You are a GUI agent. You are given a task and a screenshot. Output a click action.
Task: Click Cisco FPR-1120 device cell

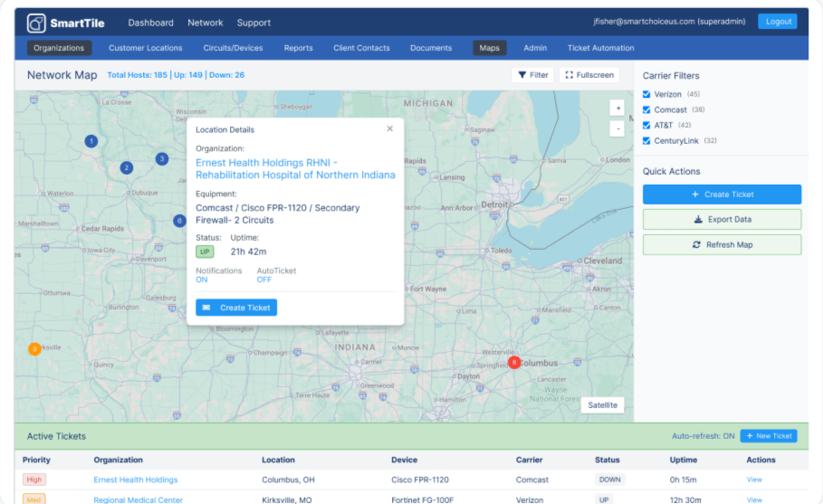(x=420, y=480)
